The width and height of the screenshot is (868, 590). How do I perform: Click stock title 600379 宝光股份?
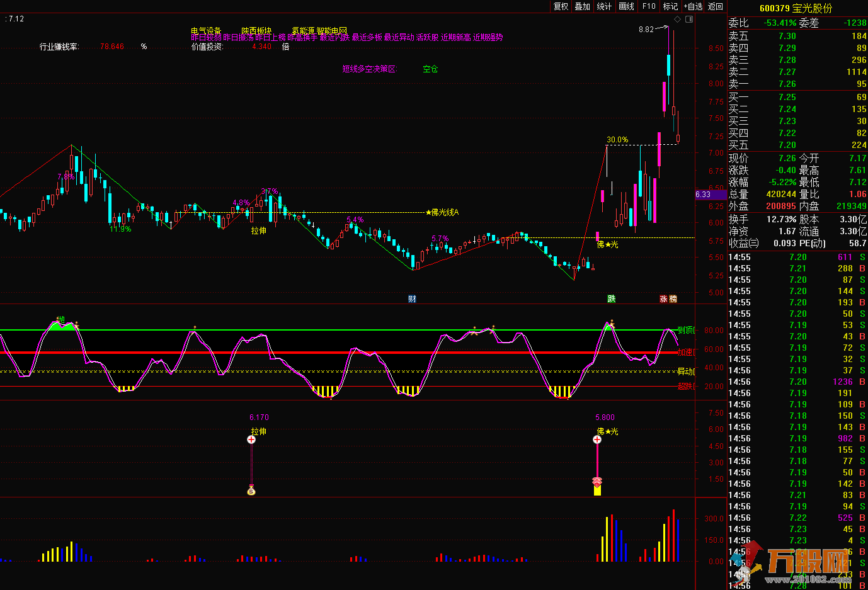coord(796,8)
